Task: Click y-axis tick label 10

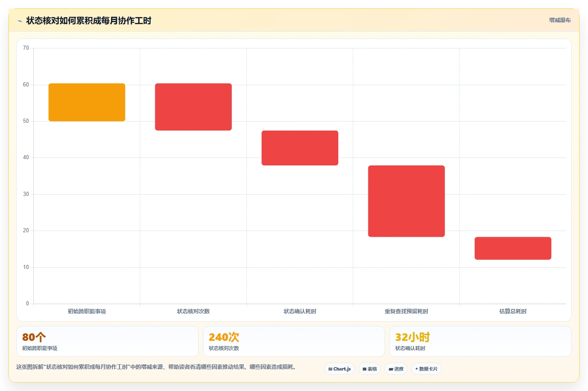Action: (26, 267)
